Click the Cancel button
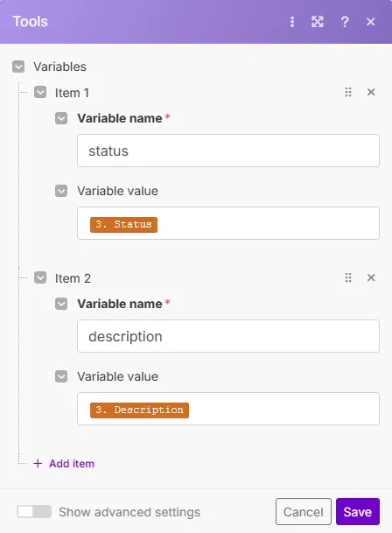 pyautogui.click(x=304, y=512)
